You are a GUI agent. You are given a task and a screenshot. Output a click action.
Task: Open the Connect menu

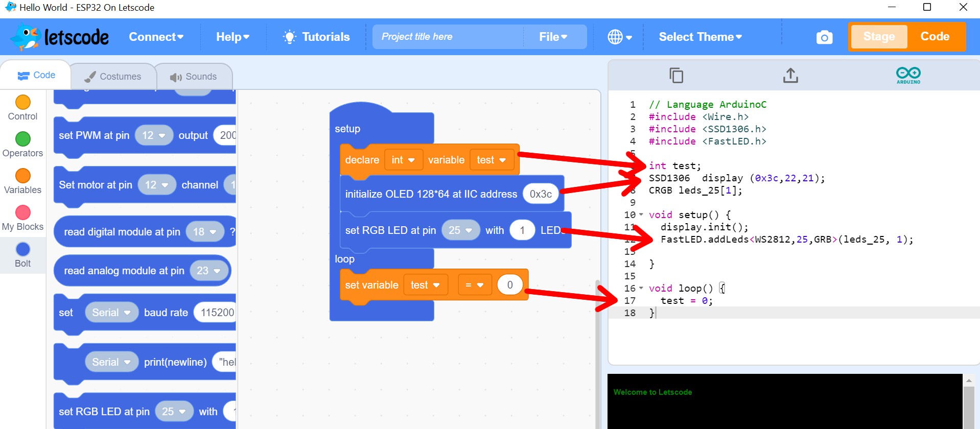156,37
